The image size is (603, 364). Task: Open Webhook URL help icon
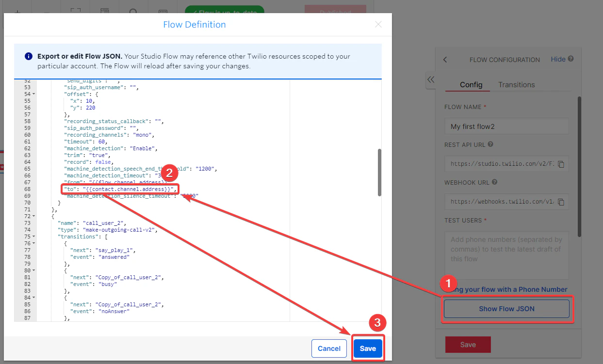pyautogui.click(x=494, y=182)
